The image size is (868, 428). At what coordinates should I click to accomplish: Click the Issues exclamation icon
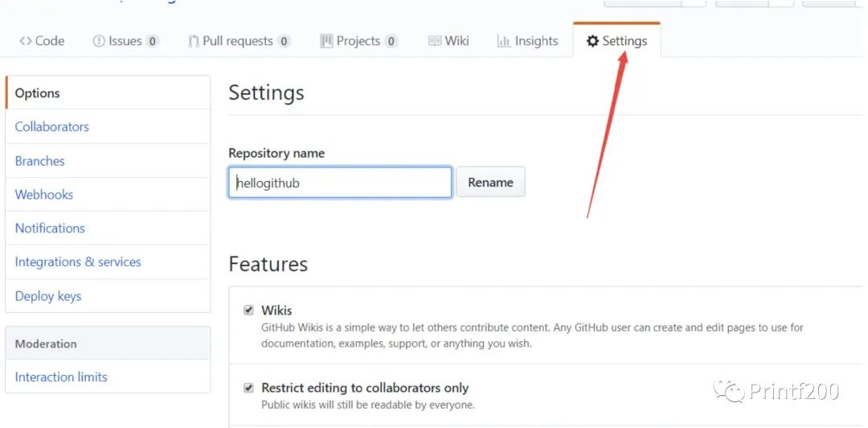[x=99, y=41]
